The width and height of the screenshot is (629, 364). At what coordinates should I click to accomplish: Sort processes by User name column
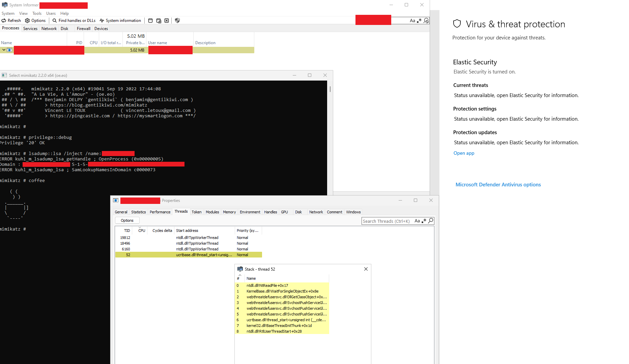[170, 43]
